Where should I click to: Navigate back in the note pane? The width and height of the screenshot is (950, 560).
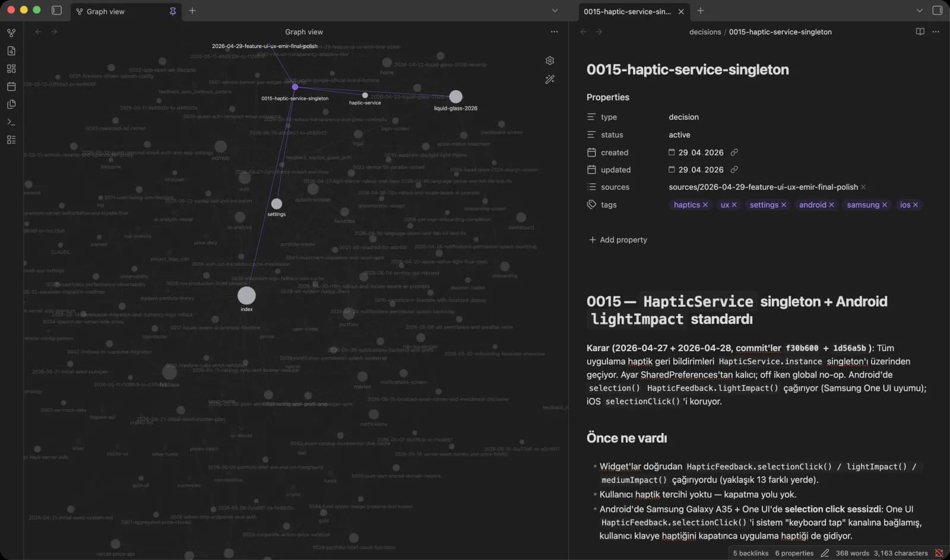(583, 31)
